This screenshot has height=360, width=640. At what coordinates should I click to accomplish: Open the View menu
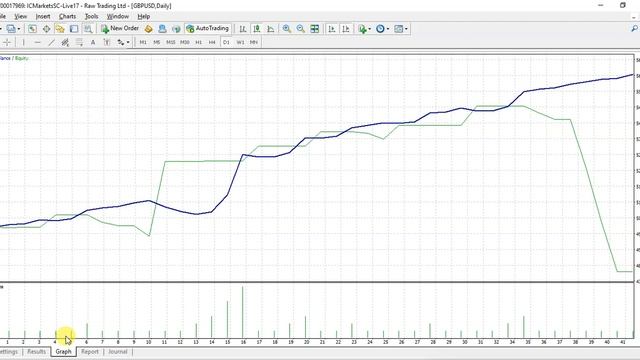(20, 16)
